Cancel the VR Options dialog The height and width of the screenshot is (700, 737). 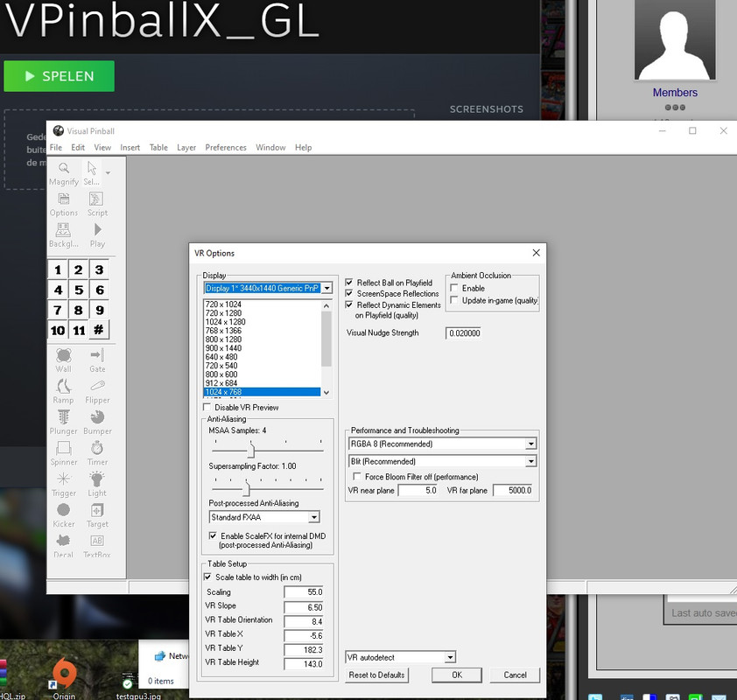[x=515, y=675]
